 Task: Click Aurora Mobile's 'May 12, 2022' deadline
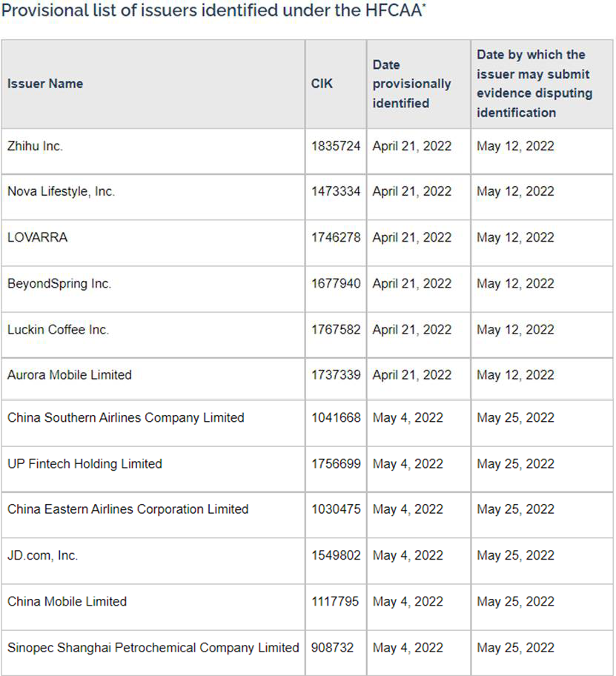[516, 376]
